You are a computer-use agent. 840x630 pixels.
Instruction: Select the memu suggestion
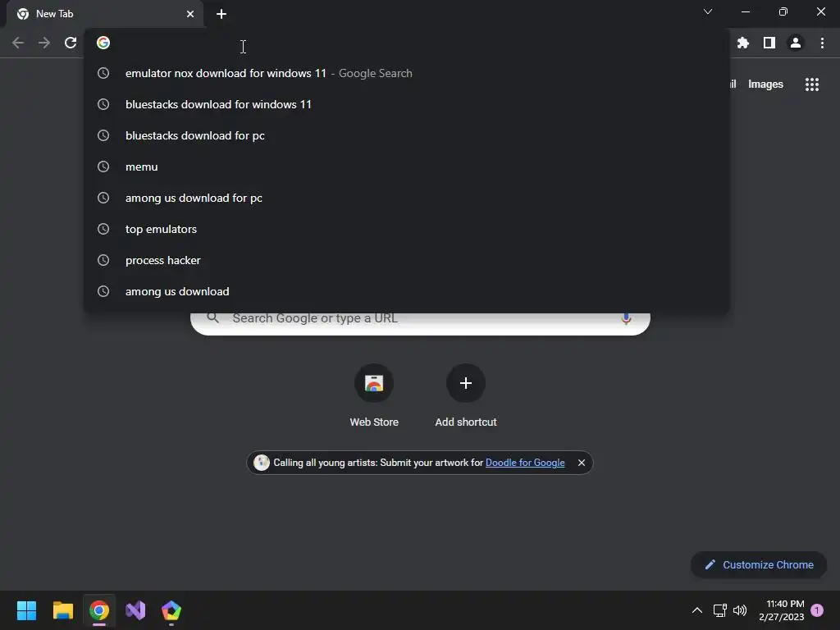tap(407, 167)
